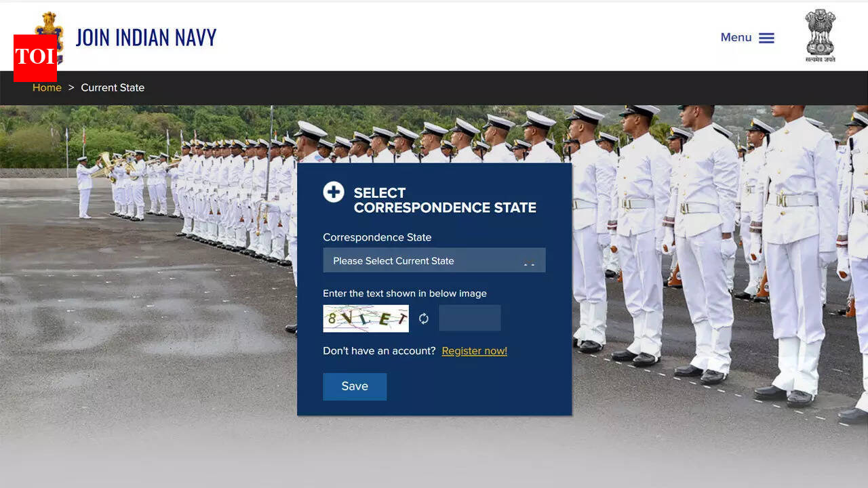Click the captcha image showing 8VLET
The width and height of the screenshot is (868, 488).
coord(366,318)
